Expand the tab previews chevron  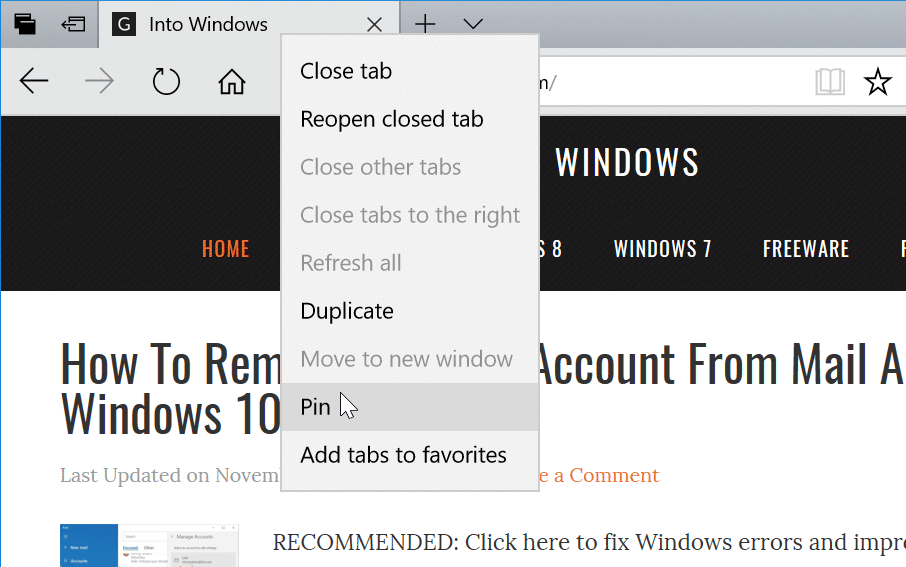click(473, 24)
